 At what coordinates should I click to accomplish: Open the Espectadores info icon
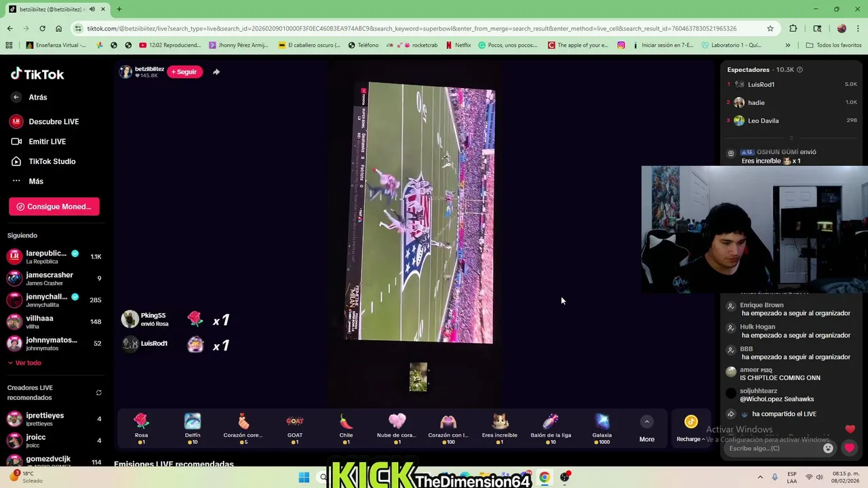click(800, 70)
